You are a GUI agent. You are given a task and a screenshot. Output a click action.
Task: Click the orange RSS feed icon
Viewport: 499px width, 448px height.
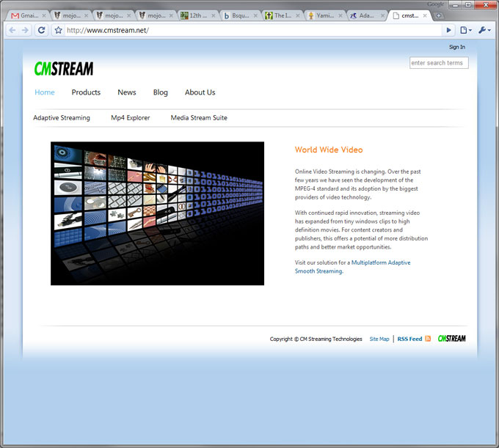tap(428, 339)
